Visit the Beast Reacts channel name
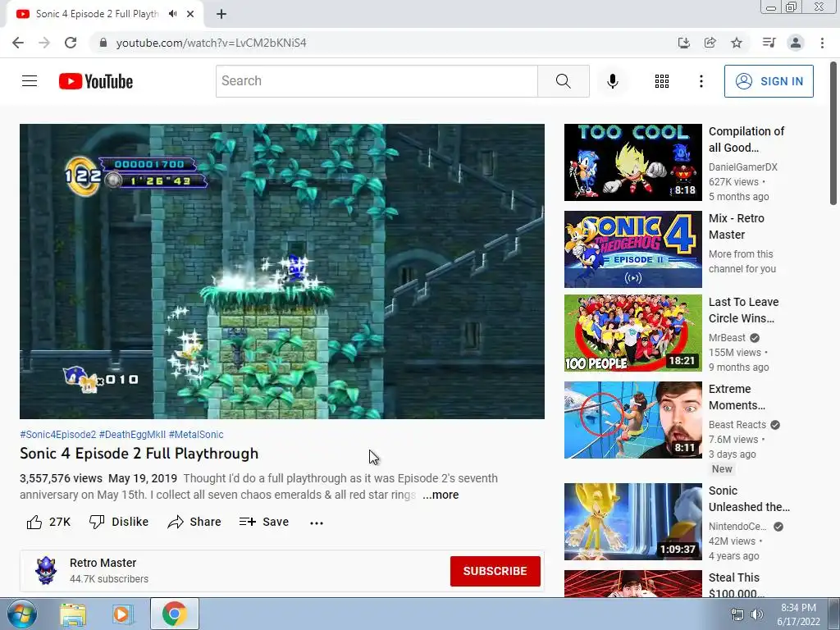 click(737, 425)
